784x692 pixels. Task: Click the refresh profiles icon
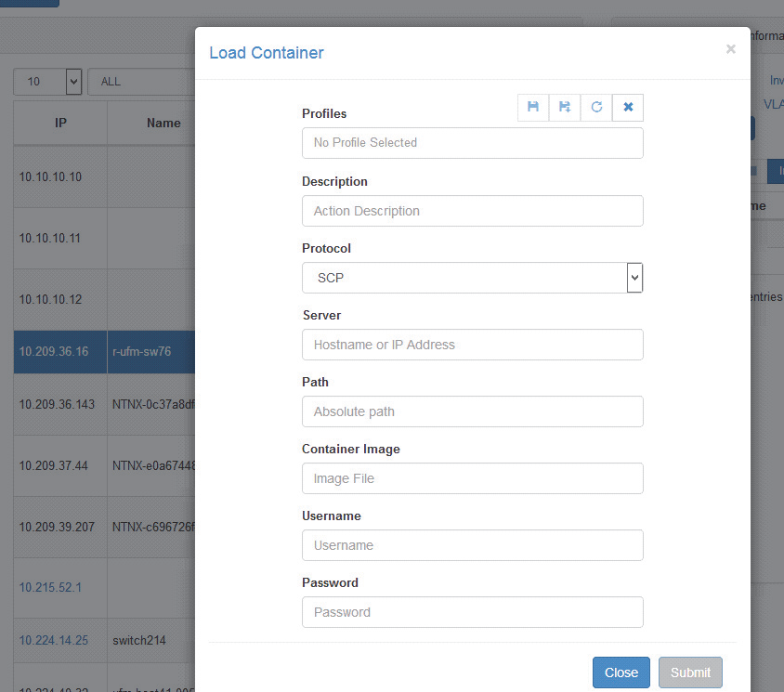click(596, 108)
